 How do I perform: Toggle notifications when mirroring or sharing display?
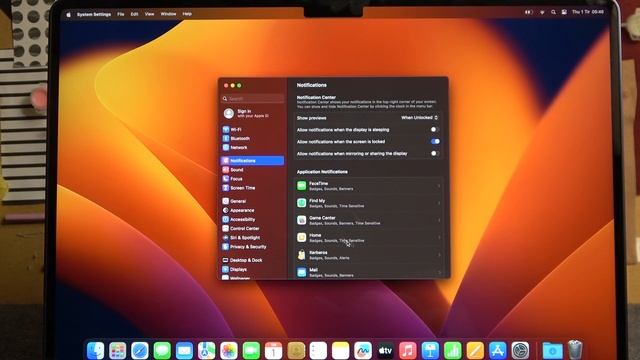(435, 153)
